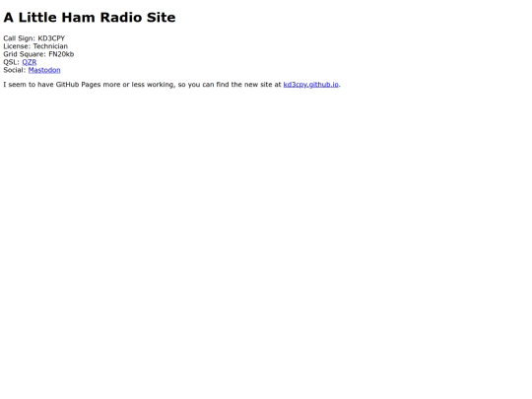Viewport: 532px width, 399px height.
Task: Open the Mastodon social link
Action: pyautogui.click(x=44, y=70)
